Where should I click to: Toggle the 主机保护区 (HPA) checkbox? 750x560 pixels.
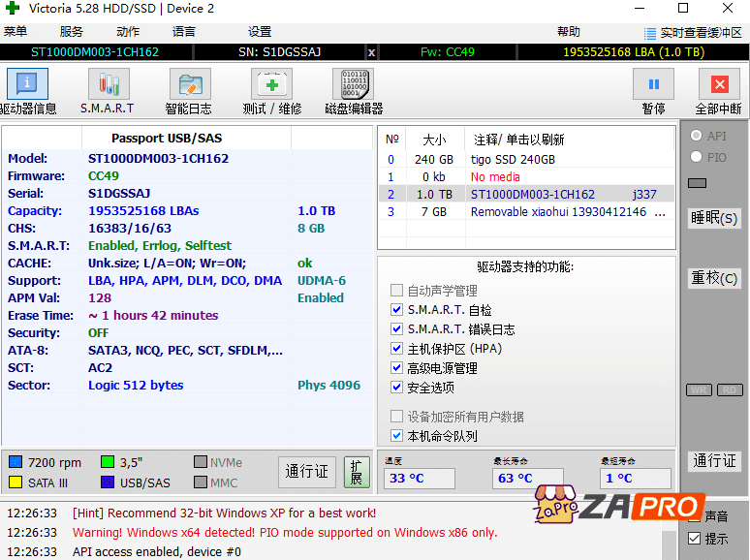pyautogui.click(x=396, y=349)
